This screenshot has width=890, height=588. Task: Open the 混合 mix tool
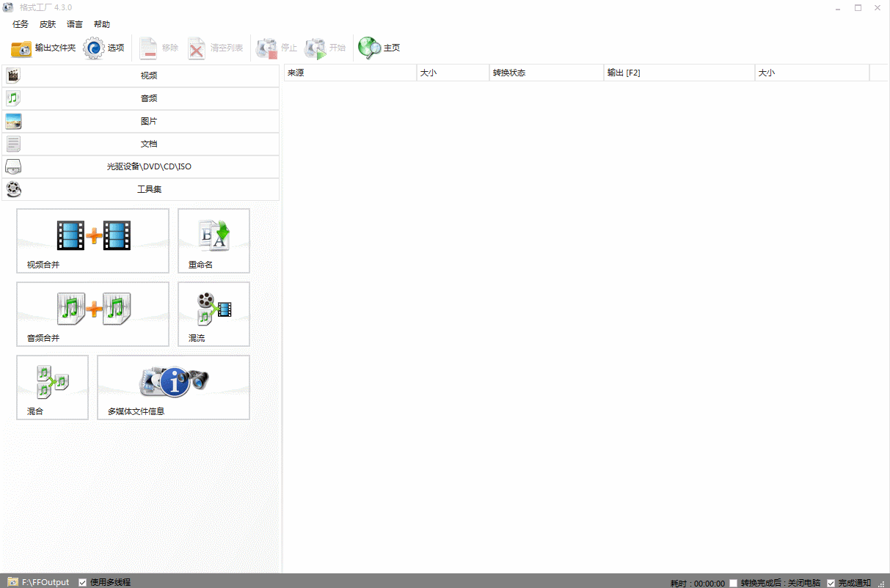click(52, 387)
